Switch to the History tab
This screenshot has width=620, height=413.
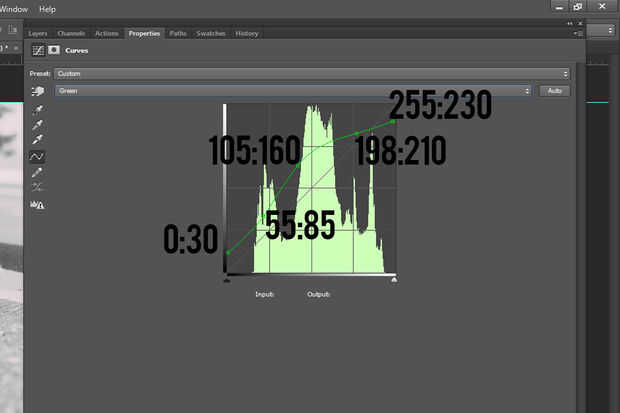[247, 34]
